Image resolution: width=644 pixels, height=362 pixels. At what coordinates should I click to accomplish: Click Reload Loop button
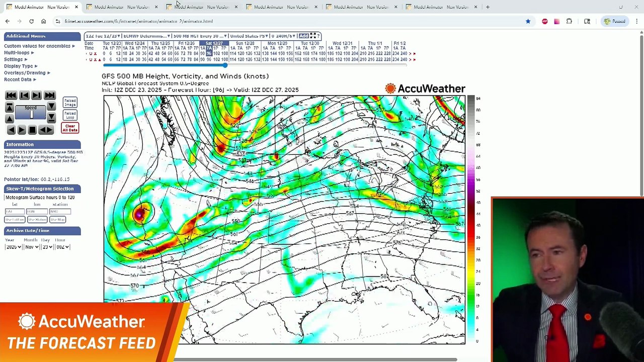(70, 115)
